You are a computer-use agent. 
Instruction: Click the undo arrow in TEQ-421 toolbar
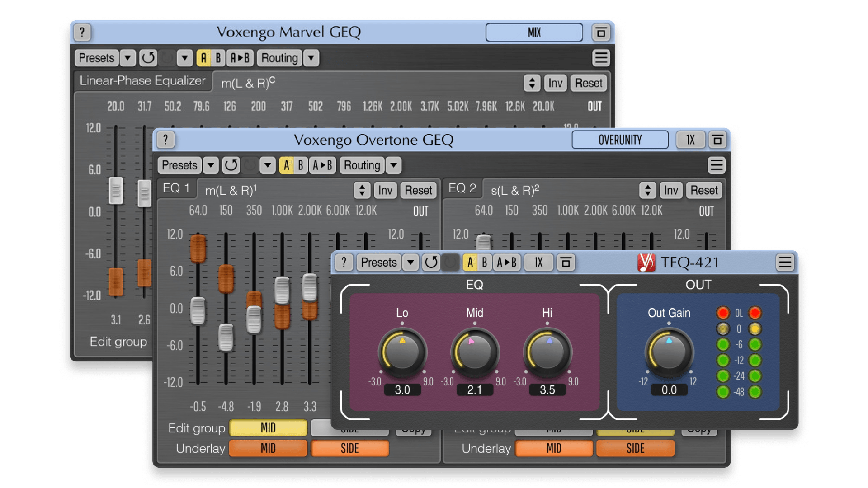click(431, 263)
